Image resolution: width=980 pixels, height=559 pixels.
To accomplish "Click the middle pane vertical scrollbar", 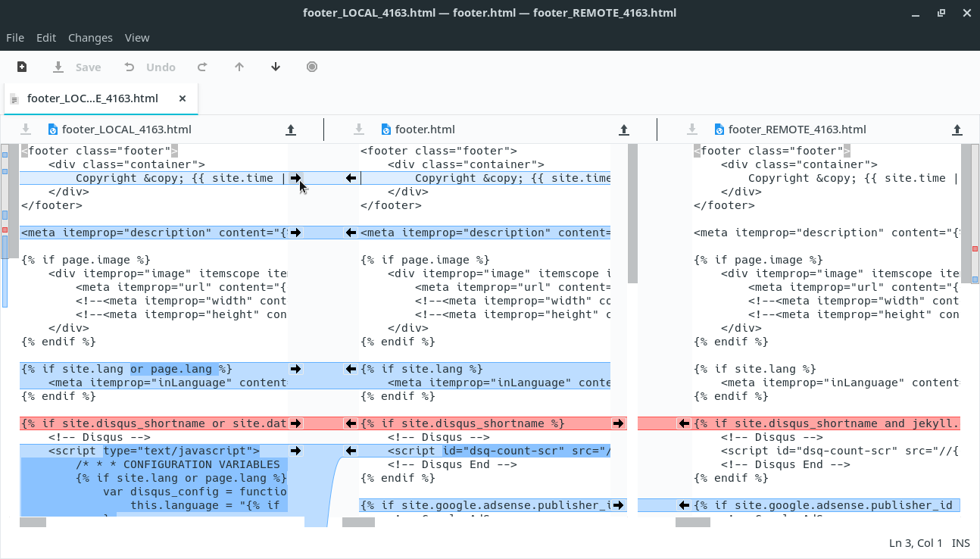I will point(632,214).
